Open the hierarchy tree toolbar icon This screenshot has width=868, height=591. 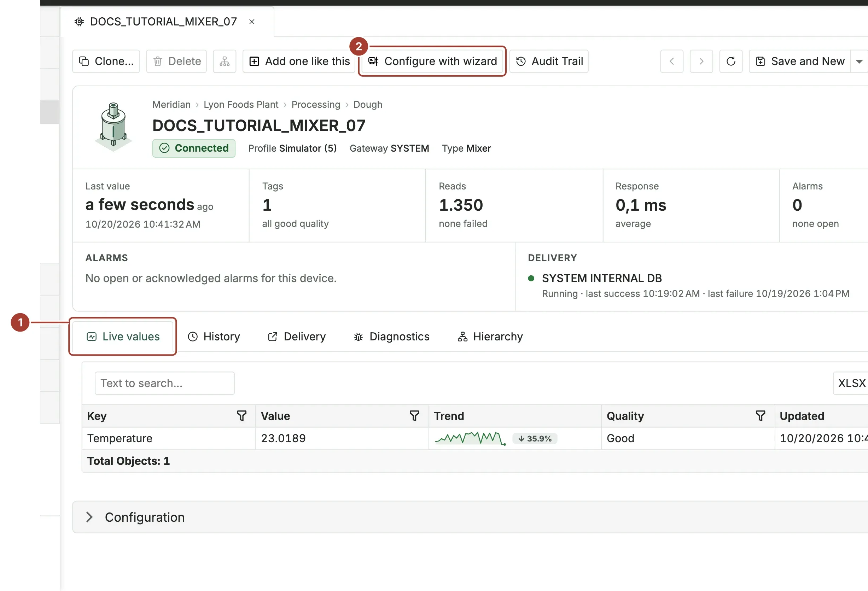(225, 61)
